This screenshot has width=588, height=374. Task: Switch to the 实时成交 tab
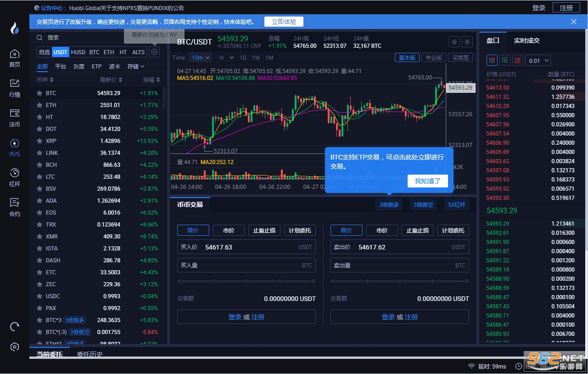point(526,40)
